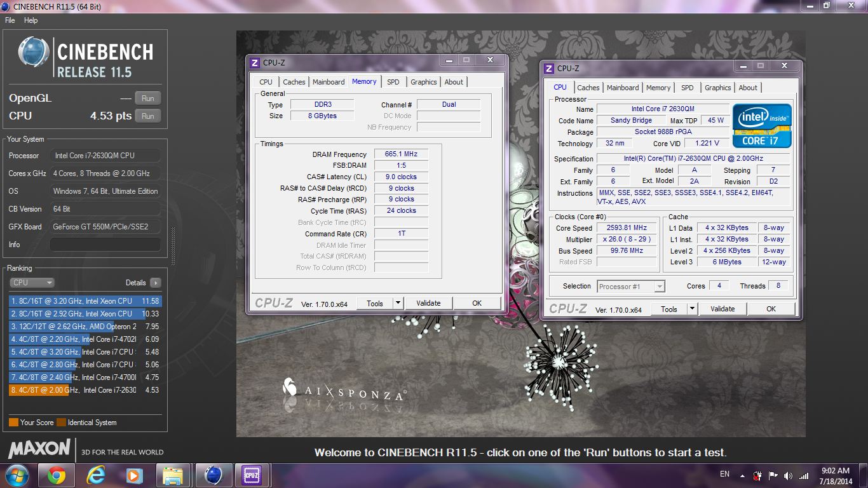Open CPU tab in Memory CPU-Z window
This screenshot has height=488, width=868.
click(266, 82)
